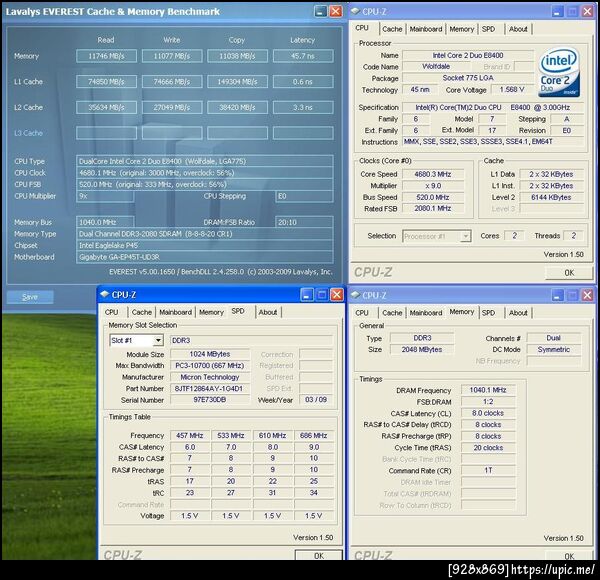600x580 pixels.
Task: Open About tab in CPU-Z processor window
Action: pos(518,29)
